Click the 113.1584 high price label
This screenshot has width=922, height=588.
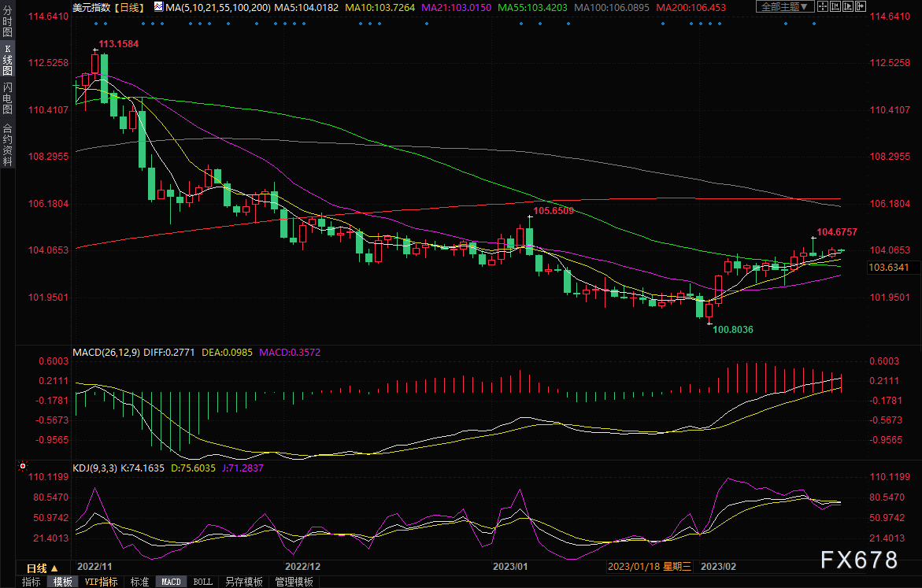tap(118, 44)
